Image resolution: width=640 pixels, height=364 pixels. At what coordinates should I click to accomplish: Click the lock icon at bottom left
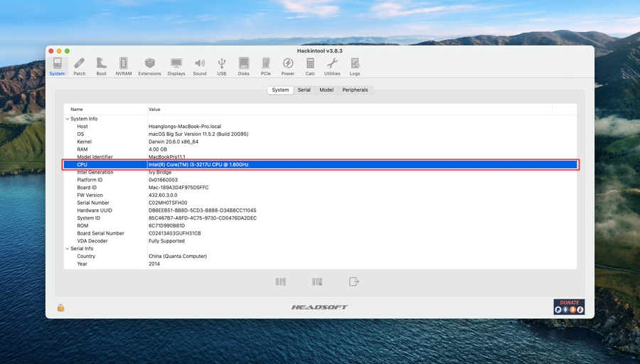pyautogui.click(x=60, y=307)
